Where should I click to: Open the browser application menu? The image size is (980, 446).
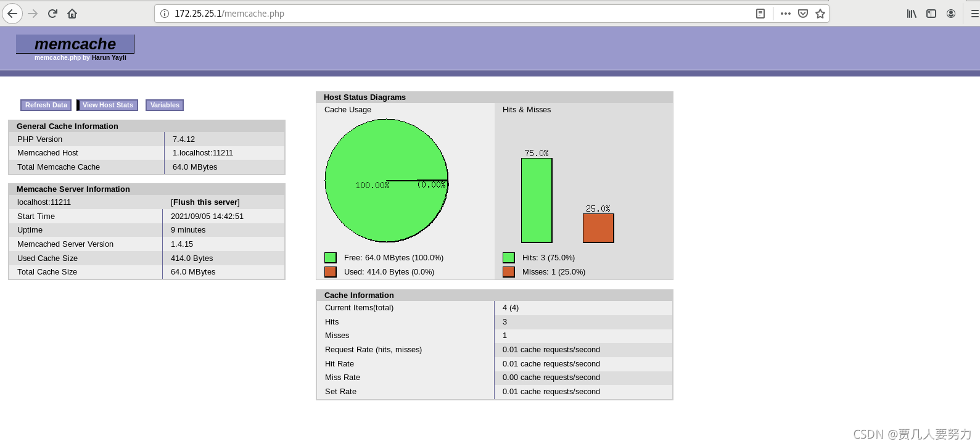[974, 14]
